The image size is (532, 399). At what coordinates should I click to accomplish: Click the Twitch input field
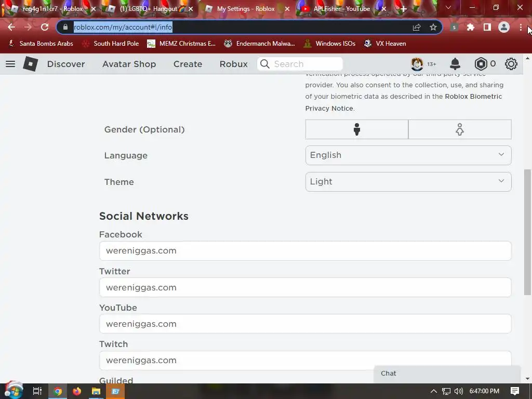pyautogui.click(x=305, y=361)
